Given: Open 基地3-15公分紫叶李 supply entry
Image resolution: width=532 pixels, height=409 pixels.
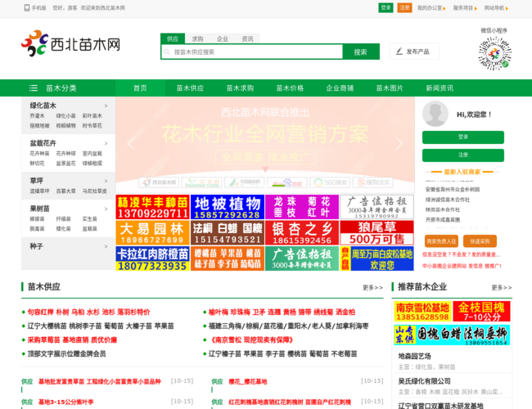Looking at the screenshot, I should (x=65, y=402).
